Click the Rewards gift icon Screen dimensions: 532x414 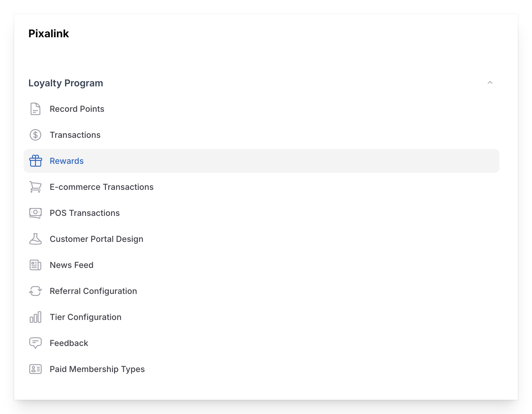pos(35,161)
